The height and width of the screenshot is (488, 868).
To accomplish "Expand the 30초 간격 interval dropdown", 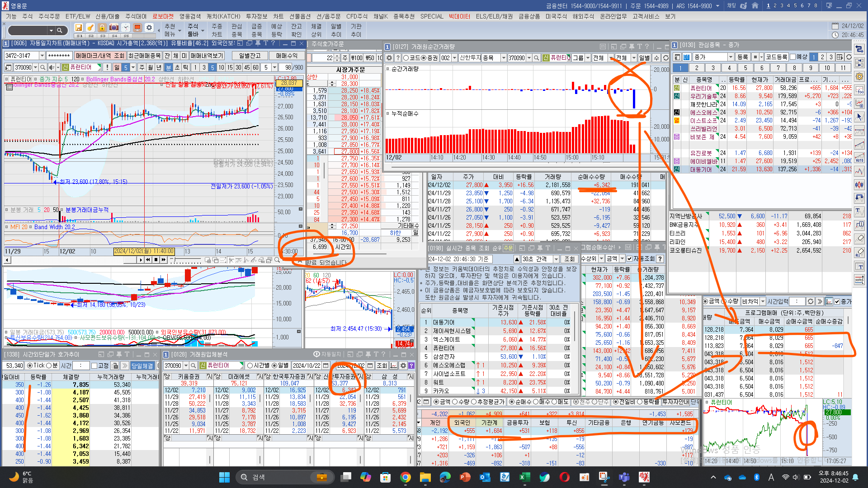I will pyautogui.click(x=556, y=259).
